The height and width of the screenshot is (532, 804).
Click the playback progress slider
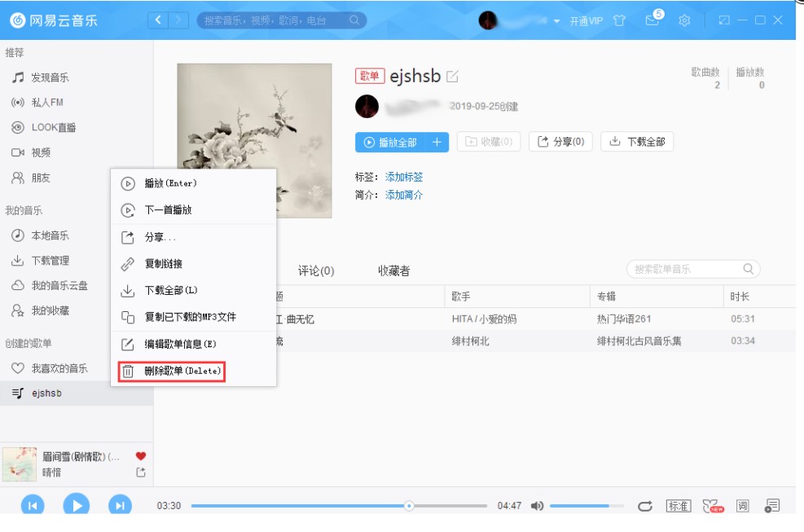(x=409, y=505)
